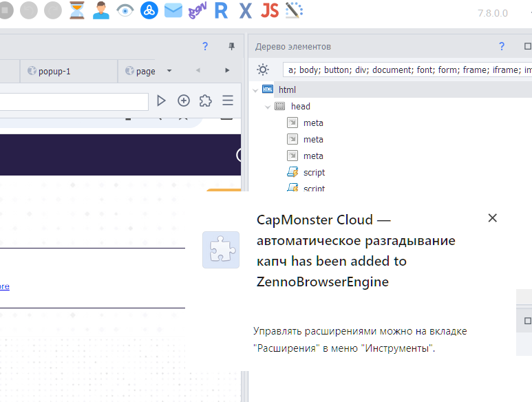Click the browser extensions puzzle icon
The height and width of the screenshot is (402, 532).
point(205,100)
